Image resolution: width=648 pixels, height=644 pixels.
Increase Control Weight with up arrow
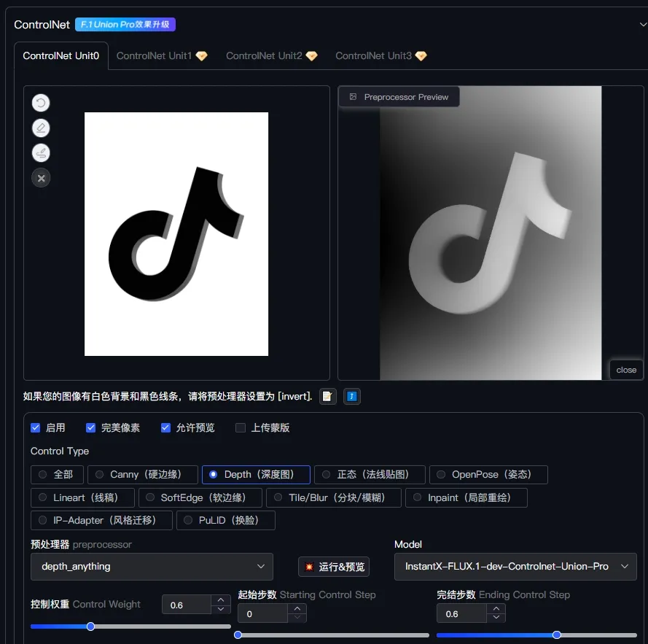click(x=221, y=600)
